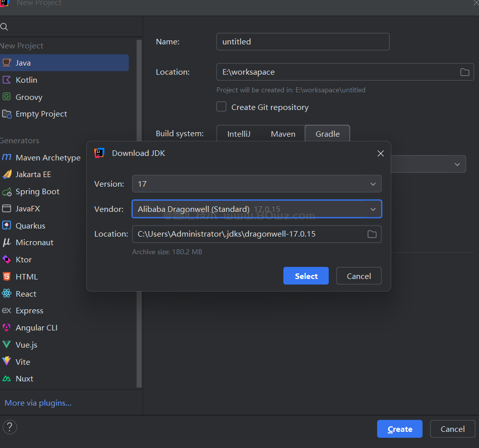The width and height of the screenshot is (479, 448).
Task: Choose Maven build system
Action: pyautogui.click(x=283, y=134)
